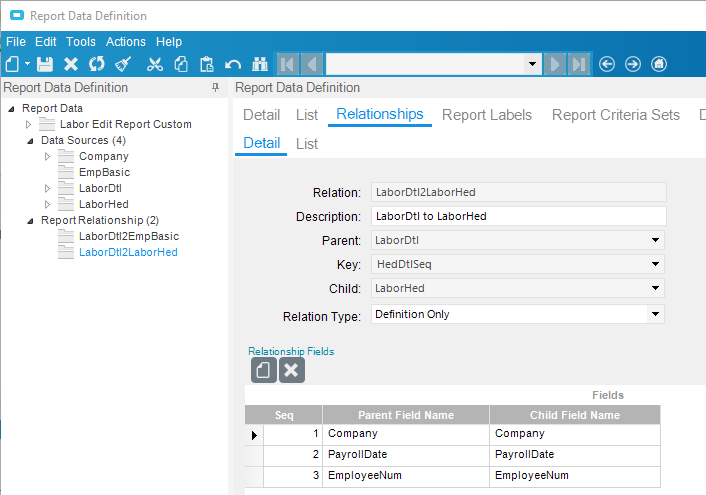This screenshot has height=495, width=706.
Task: Click the Home icon in toolbar
Action: tap(659, 64)
